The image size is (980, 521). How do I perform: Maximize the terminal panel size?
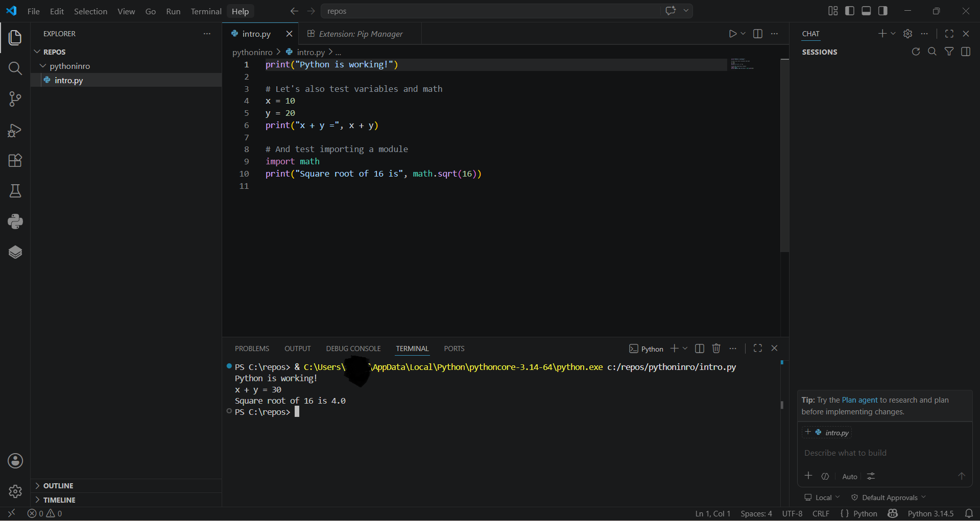tap(758, 348)
